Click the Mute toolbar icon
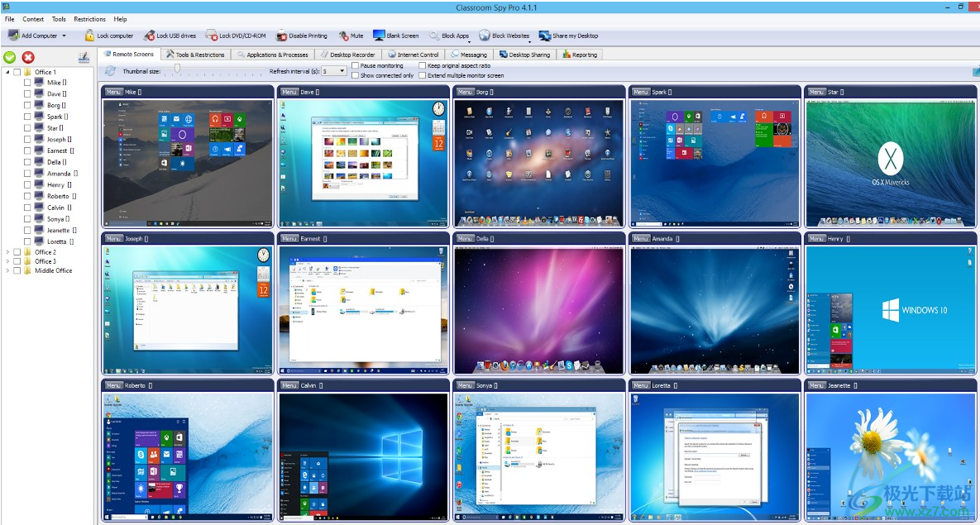980x525 pixels. [x=343, y=36]
